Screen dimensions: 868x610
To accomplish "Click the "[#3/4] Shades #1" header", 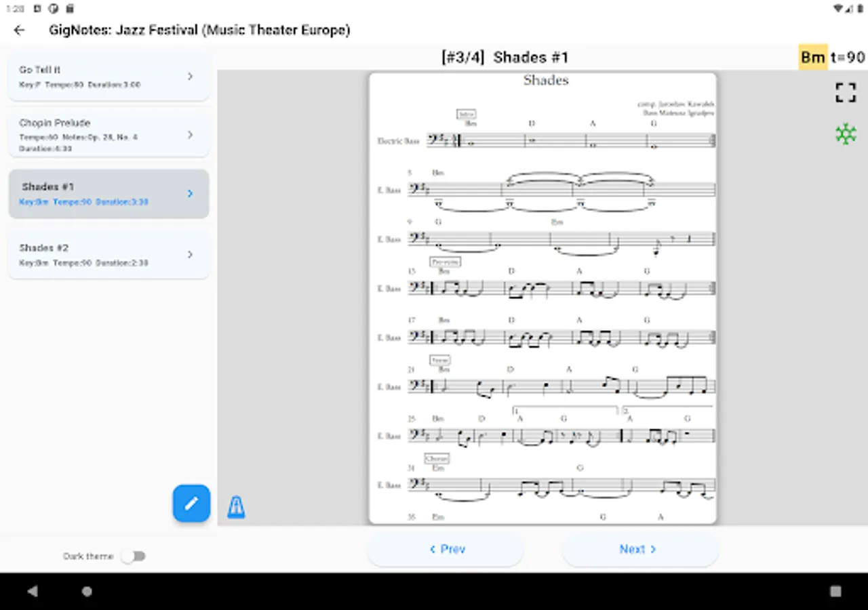I will (505, 58).
